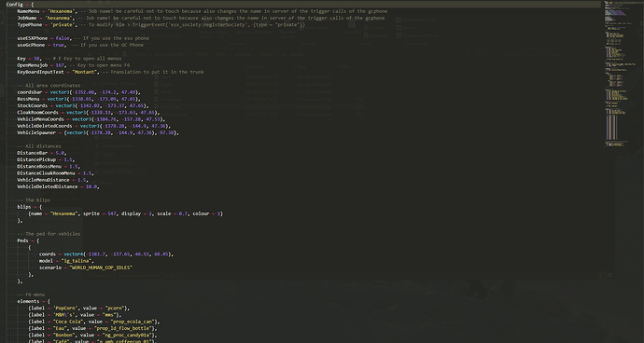Screen dimensions: 644x343
Task: Click the "Montant" string value
Action: 86,72
